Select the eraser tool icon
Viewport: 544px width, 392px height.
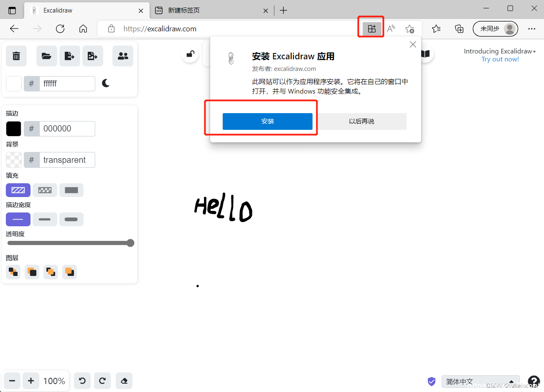(x=124, y=381)
